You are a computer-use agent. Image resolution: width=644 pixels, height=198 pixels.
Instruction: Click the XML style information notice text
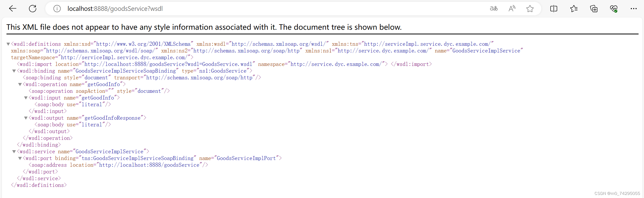click(x=204, y=27)
